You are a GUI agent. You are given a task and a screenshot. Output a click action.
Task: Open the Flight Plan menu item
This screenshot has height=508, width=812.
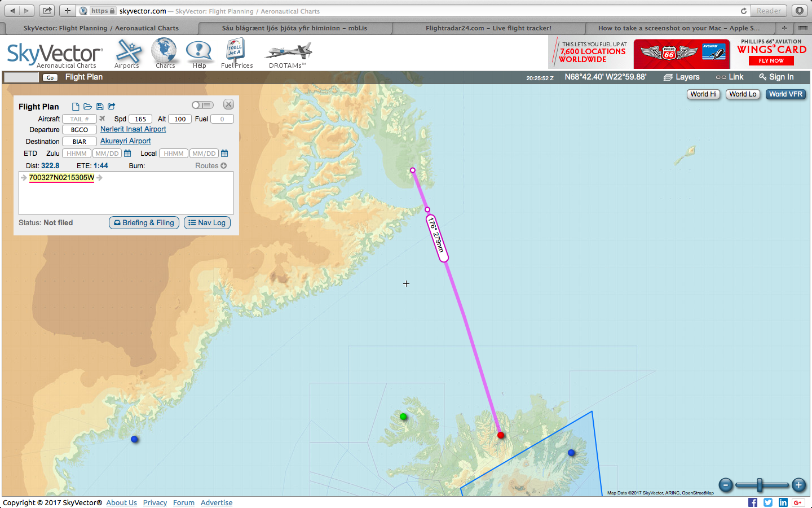click(x=84, y=77)
